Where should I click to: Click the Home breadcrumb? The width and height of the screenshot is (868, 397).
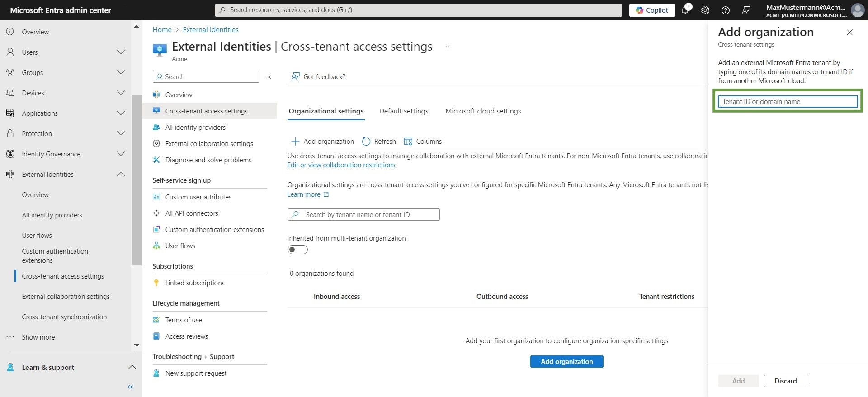(162, 29)
